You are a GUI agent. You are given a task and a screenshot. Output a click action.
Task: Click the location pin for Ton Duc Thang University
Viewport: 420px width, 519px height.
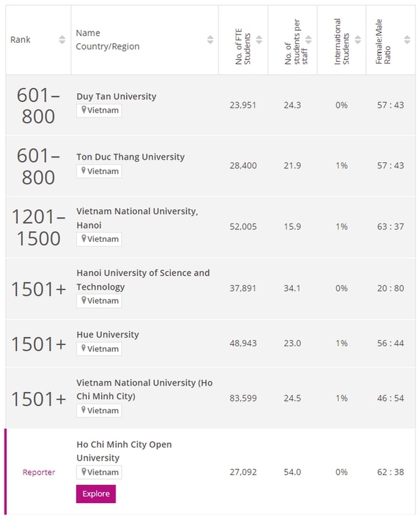click(x=85, y=171)
